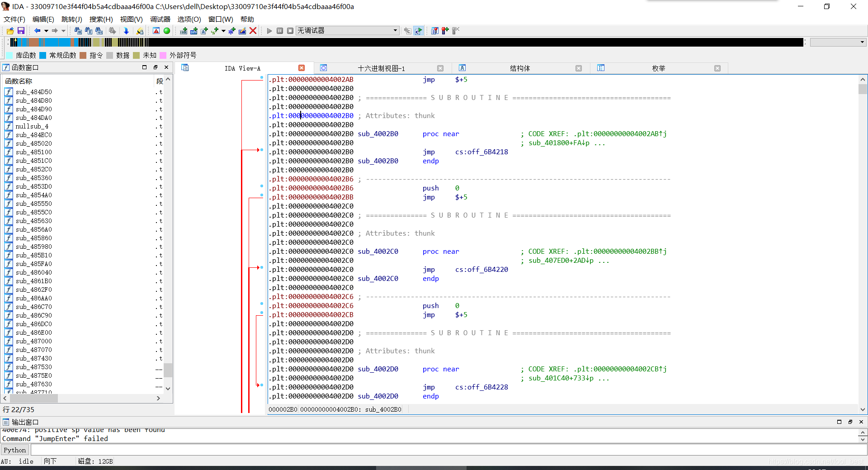Viewport: 868px width, 470px height.
Task: Click the Open file toolbar icon
Action: (10, 31)
